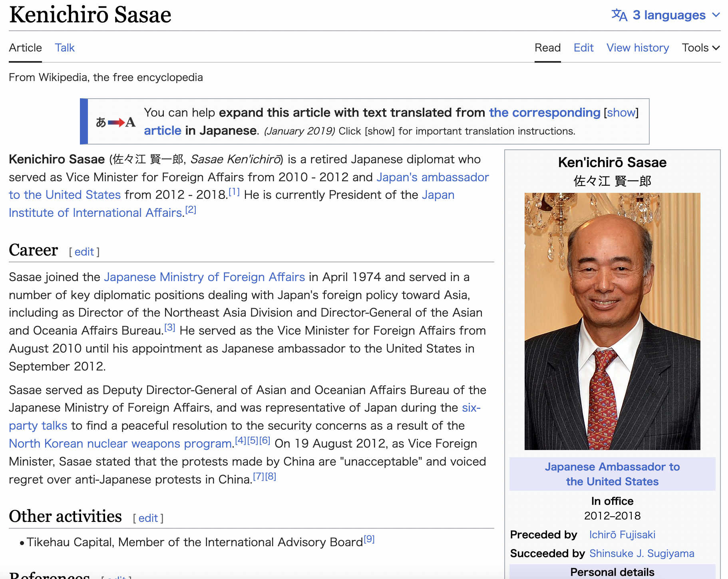This screenshot has height=579, width=728.
Task: Jump to citation [6]
Action: [x=265, y=440]
